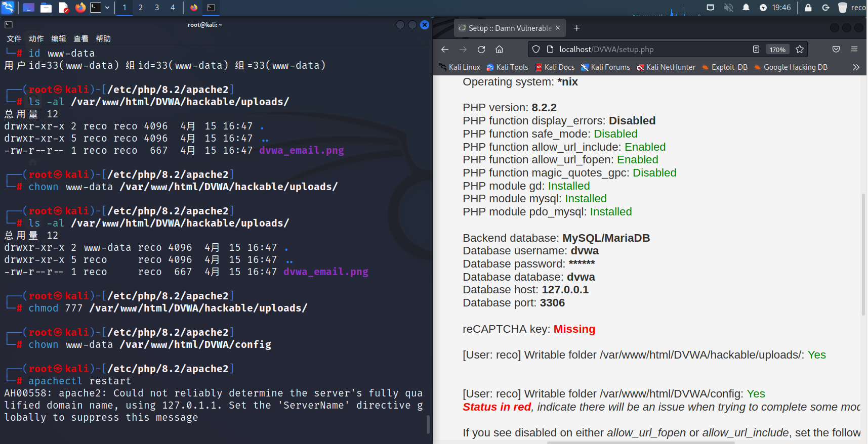This screenshot has width=868, height=444.
Task: Open the trash icon in panel
Action: click(x=843, y=8)
